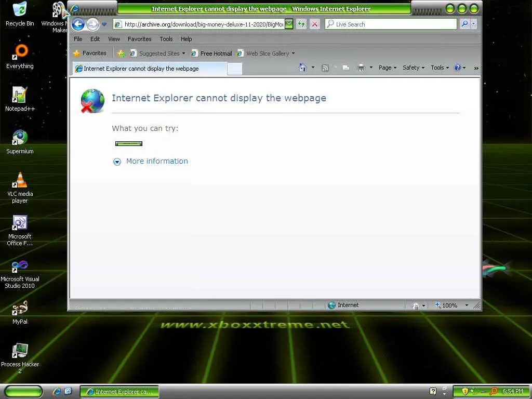Open the Free Hotmail favorite link
532x399 pixels.
click(x=212, y=54)
